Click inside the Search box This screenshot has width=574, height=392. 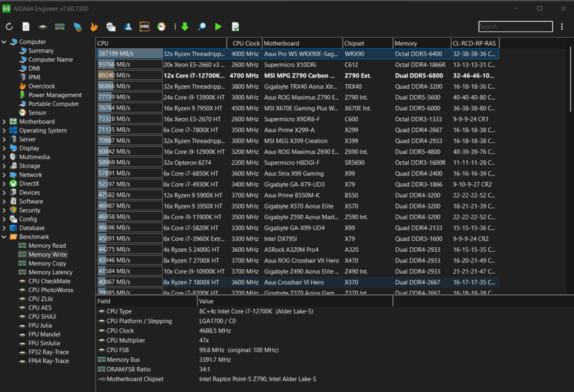tap(515, 26)
